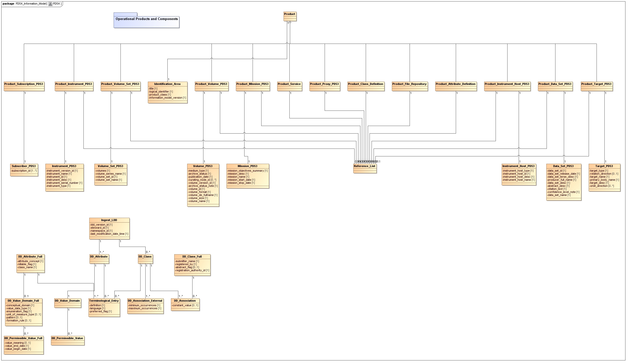Select the Ingest_LDD class
Image resolution: width=629 pixels, height=364 pixels.
(x=109, y=220)
